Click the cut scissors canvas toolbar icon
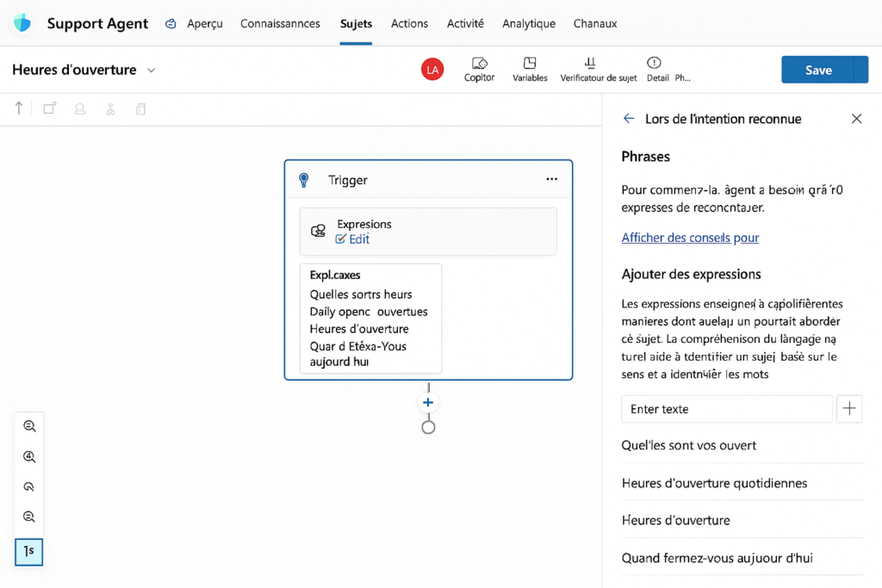This screenshot has width=882, height=588. click(x=110, y=109)
